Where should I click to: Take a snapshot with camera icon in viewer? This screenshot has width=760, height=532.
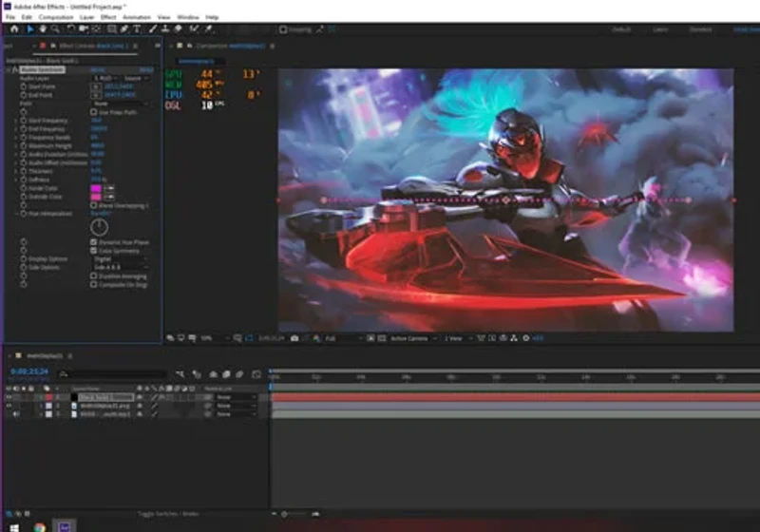pos(294,338)
